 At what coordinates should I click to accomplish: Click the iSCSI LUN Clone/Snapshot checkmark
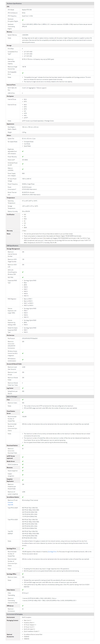click(x=23, y=272)
